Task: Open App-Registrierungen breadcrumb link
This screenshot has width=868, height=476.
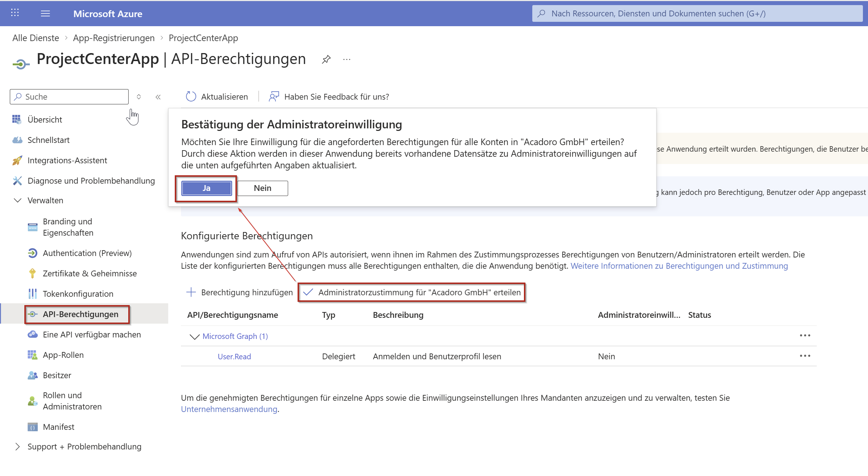Action: [x=114, y=38]
